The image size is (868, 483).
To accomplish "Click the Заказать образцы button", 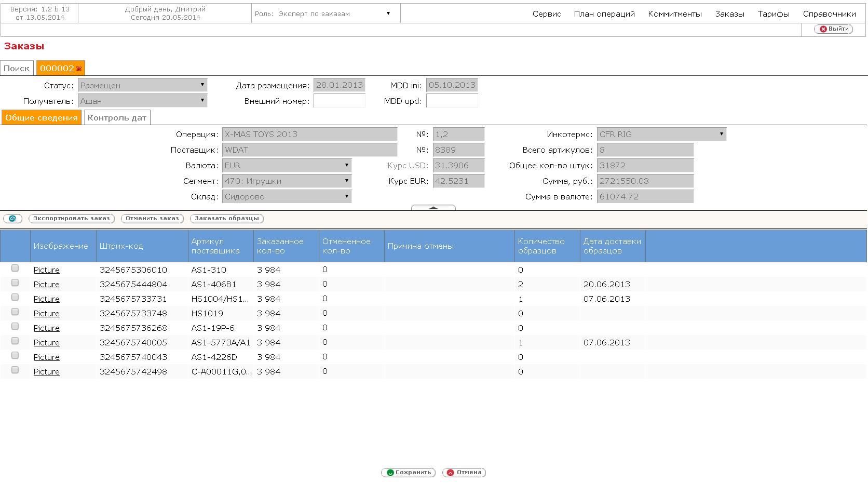I will [x=227, y=219].
